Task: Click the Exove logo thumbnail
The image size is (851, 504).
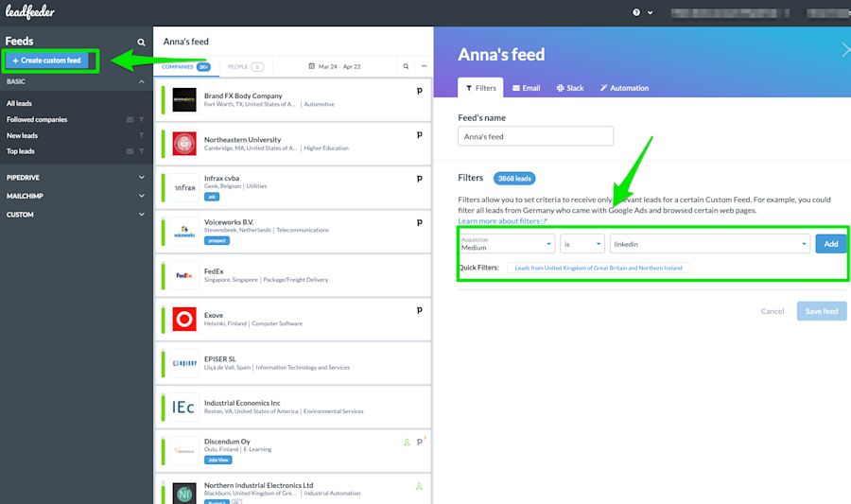Action: click(184, 319)
